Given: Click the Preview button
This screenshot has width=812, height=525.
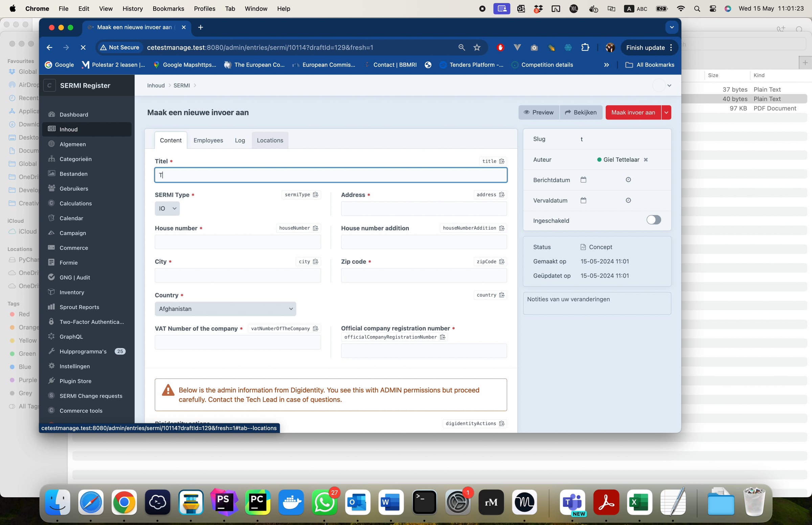Looking at the screenshot, I should [x=538, y=112].
